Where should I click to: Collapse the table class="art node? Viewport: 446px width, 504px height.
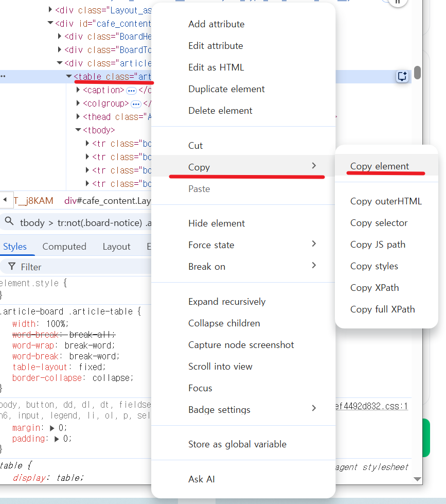click(69, 76)
